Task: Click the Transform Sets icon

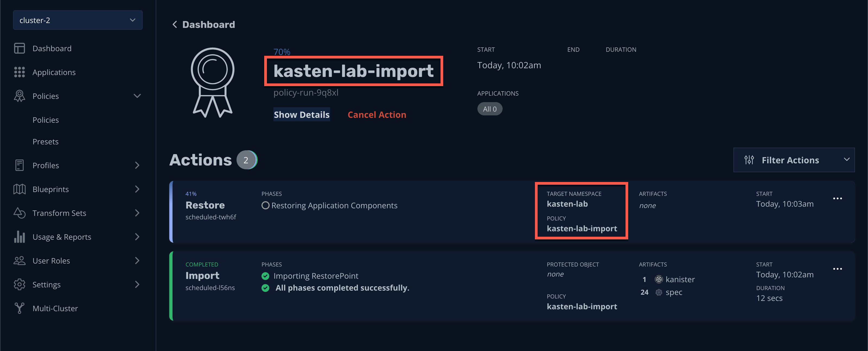Action: pos(19,213)
